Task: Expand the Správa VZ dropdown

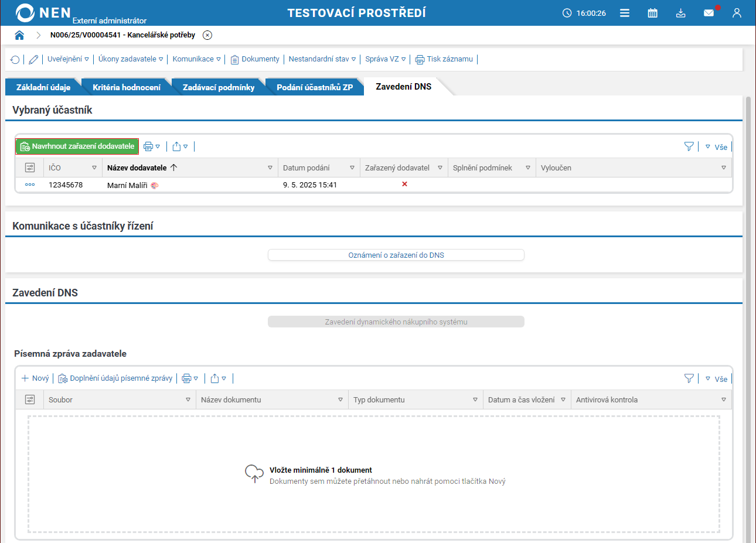Action: click(385, 59)
